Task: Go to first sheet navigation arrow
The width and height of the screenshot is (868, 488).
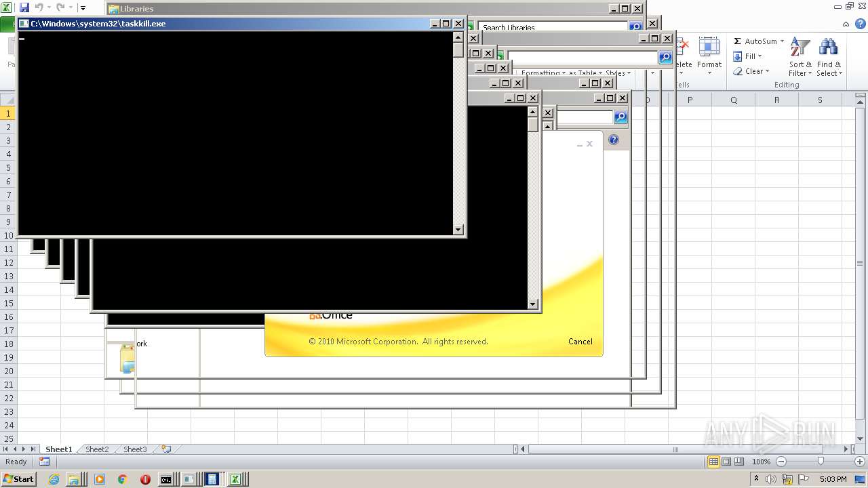Action: tap(6, 449)
